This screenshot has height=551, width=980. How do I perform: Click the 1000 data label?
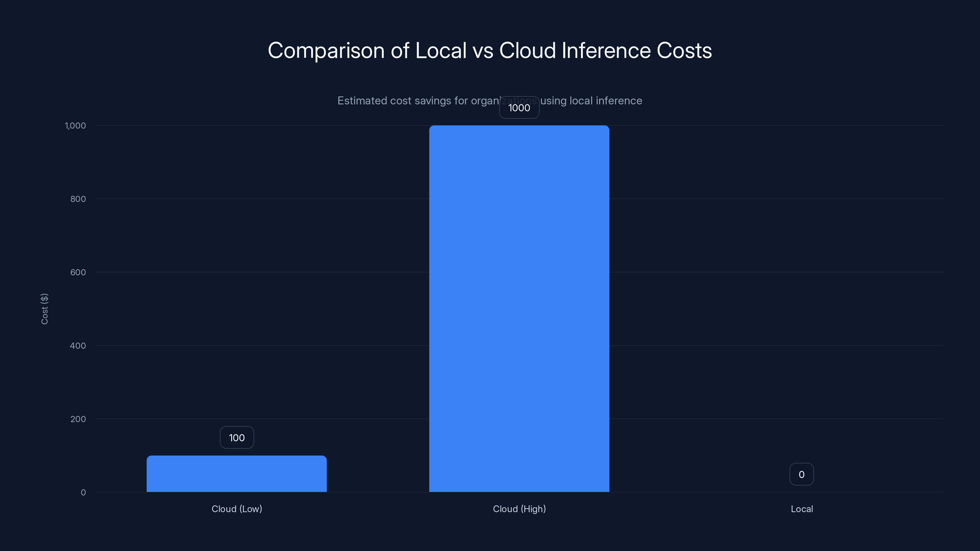point(519,108)
